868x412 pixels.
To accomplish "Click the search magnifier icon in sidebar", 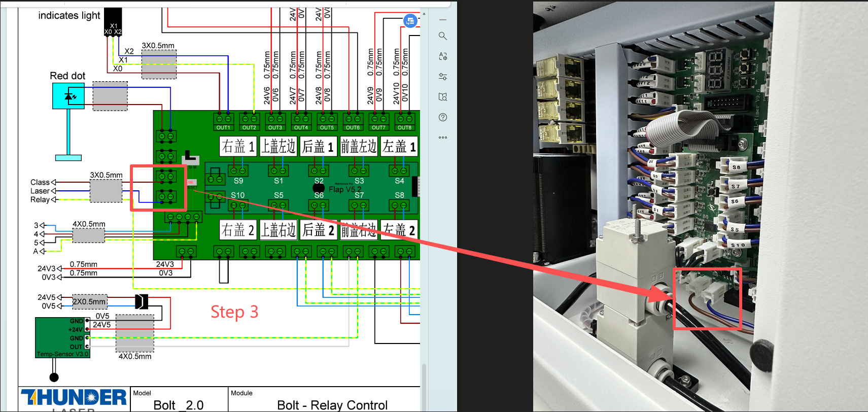I will (443, 36).
